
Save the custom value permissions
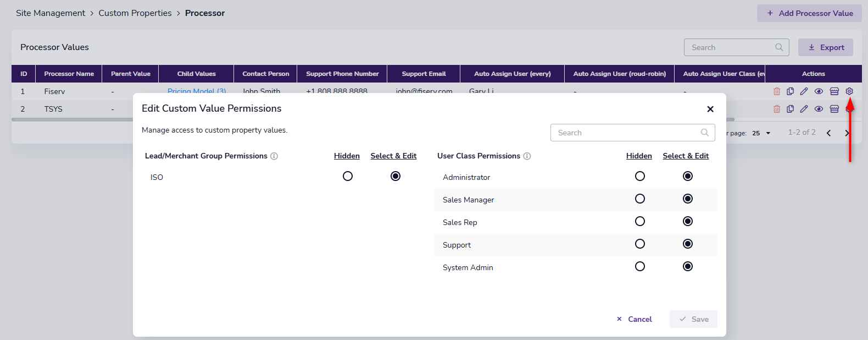coord(693,319)
